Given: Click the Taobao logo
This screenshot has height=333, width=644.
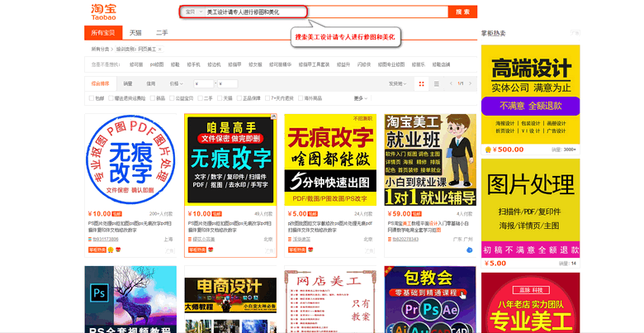Looking at the screenshot, I should coord(104,11).
